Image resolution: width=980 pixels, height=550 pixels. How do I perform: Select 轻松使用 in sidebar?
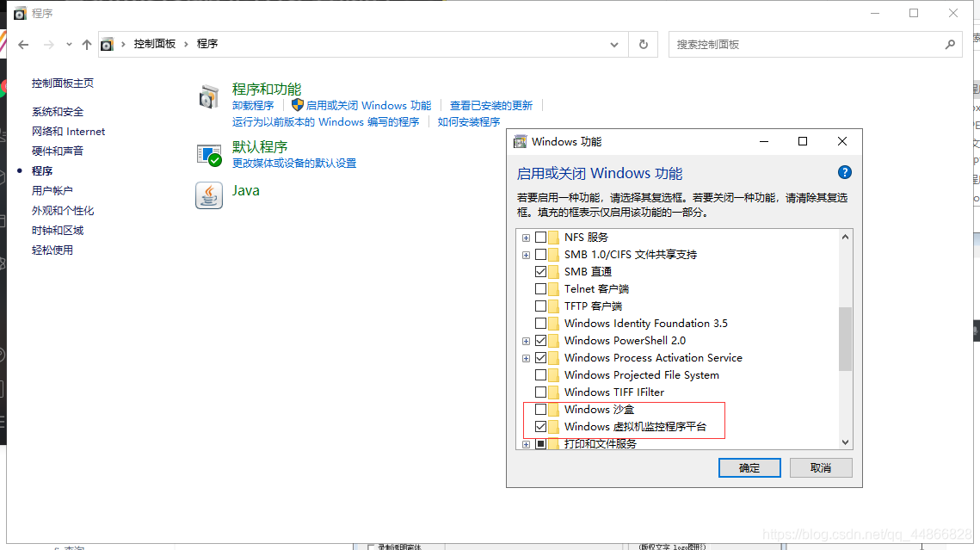[52, 250]
